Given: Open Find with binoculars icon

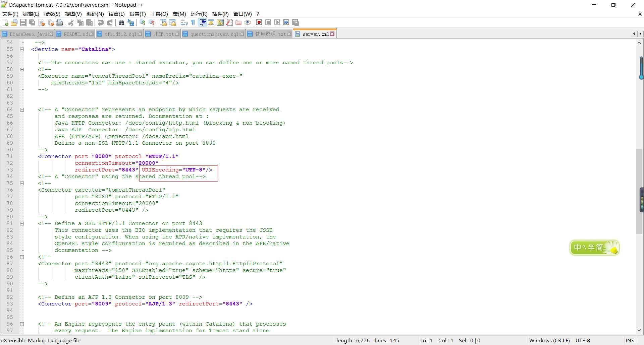Looking at the screenshot, I should [121, 22].
